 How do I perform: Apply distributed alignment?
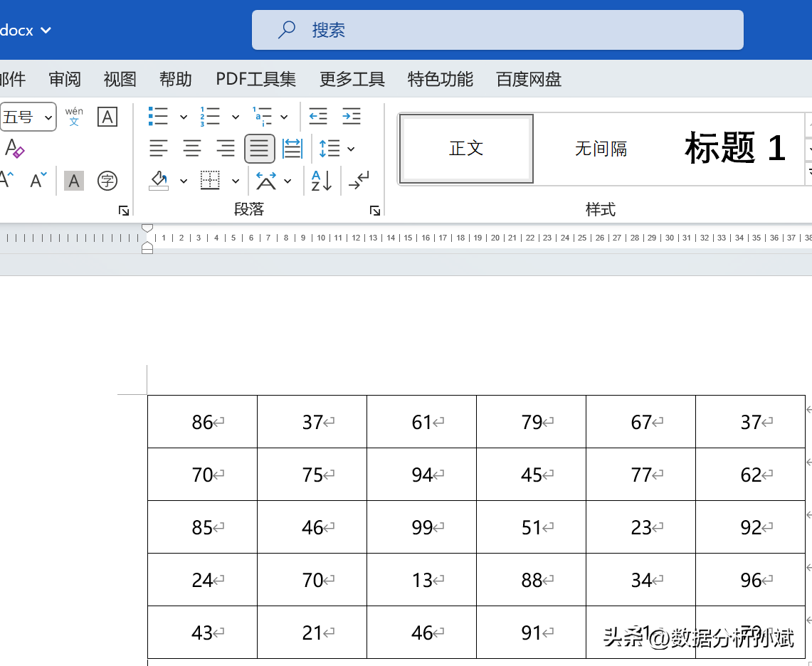click(x=292, y=149)
